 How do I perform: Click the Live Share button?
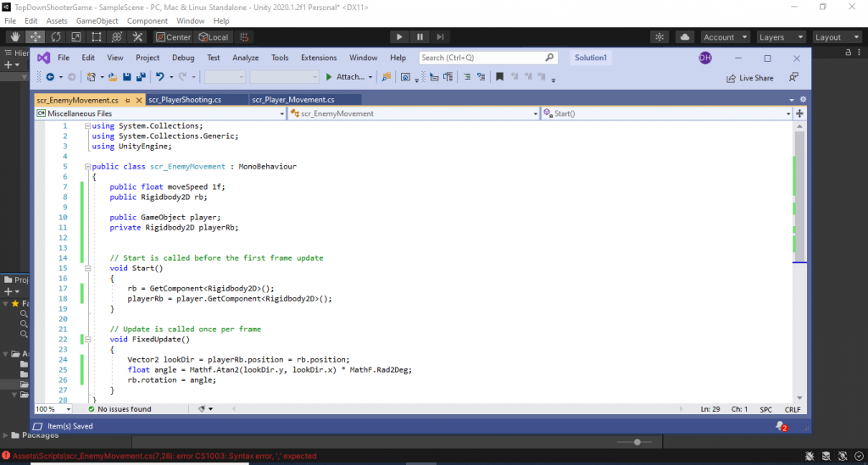click(x=750, y=78)
